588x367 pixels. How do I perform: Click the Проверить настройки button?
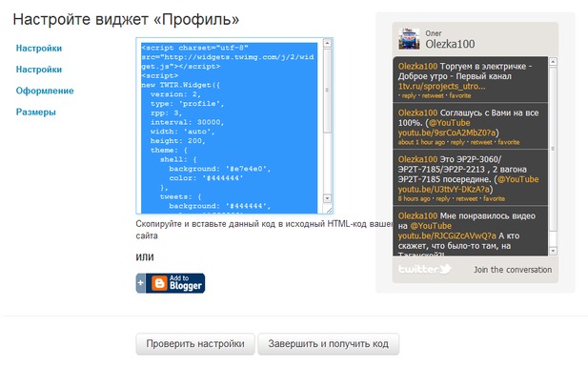195,344
